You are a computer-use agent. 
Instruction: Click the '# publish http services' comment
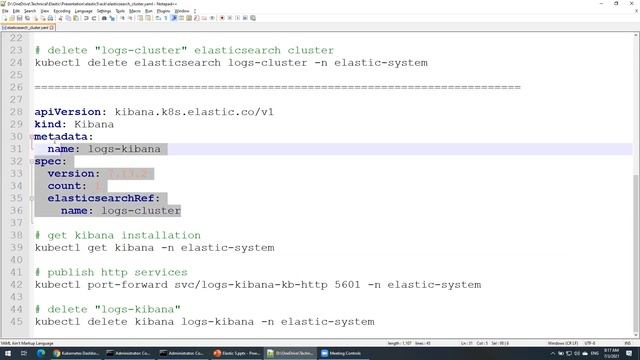[x=111, y=272]
